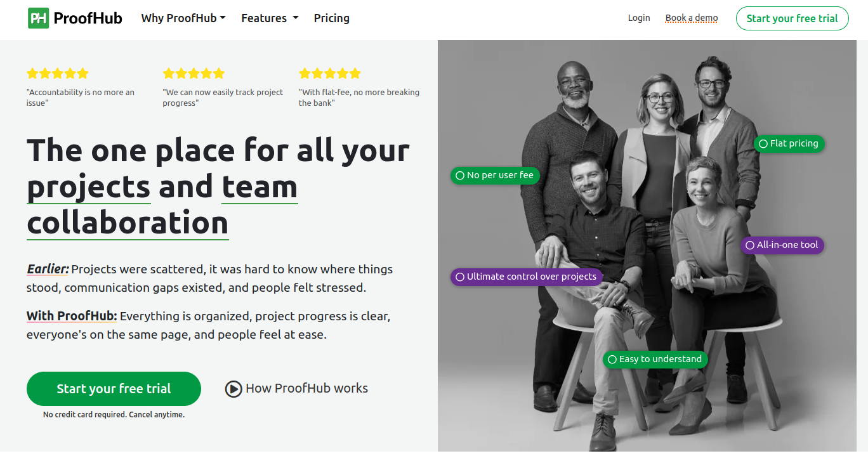Open the Features dropdown menu

click(270, 18)
